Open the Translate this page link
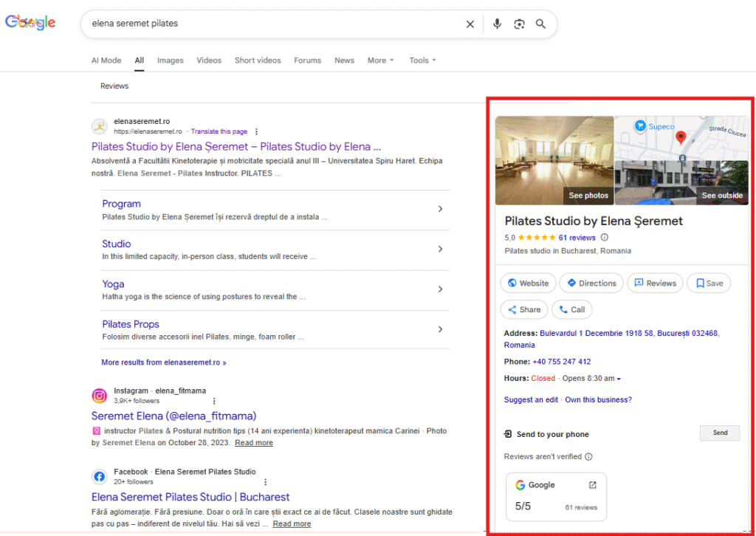The width and height of the screenshot is (756, 536). [x=219, y=131]
